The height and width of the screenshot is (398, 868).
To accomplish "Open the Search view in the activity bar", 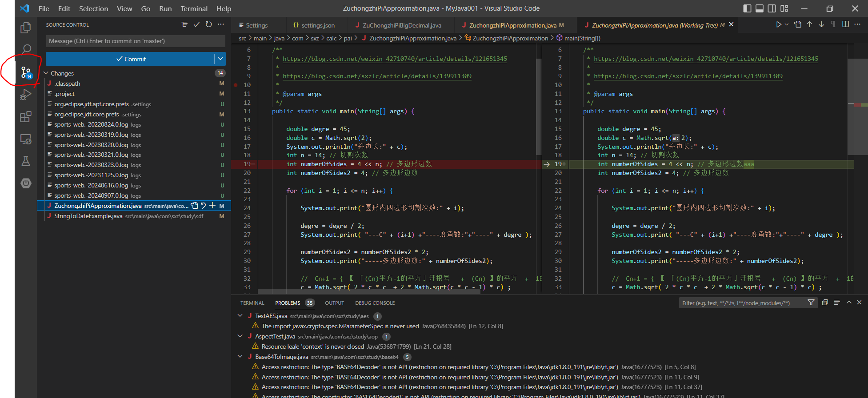I will coord(26,49).
